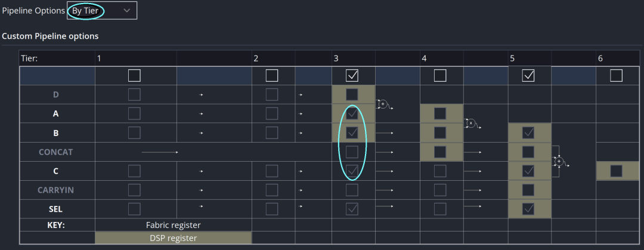
Task: Toggle the B row Tier 5 checkbox
Action: coord(528,132)
